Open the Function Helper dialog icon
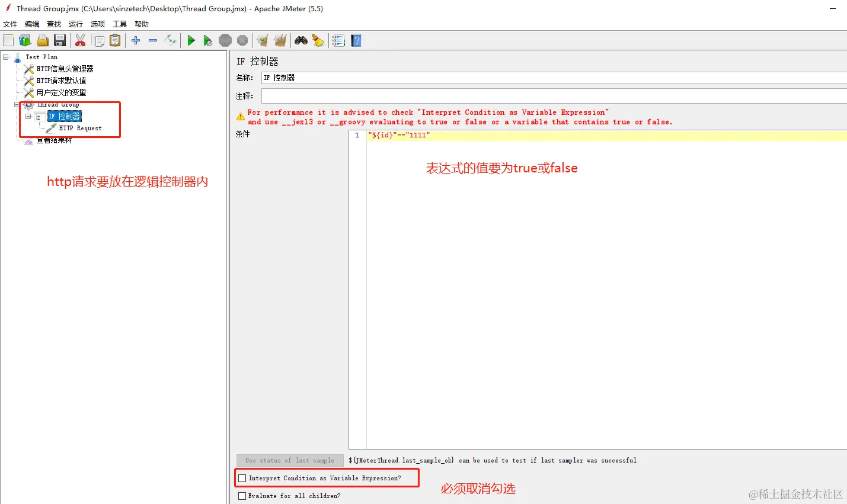Viewport: 847px width, 504px height. coord(338,40)
